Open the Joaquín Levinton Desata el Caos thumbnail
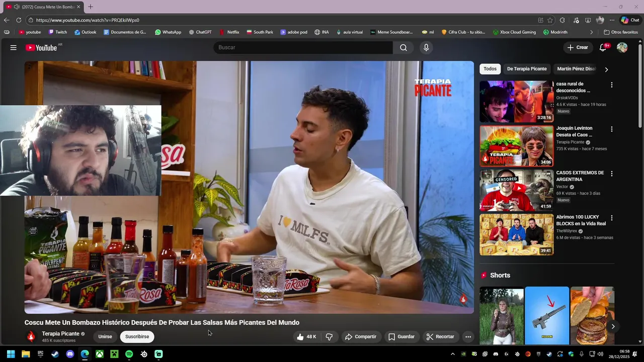 [x=516, y=146]
